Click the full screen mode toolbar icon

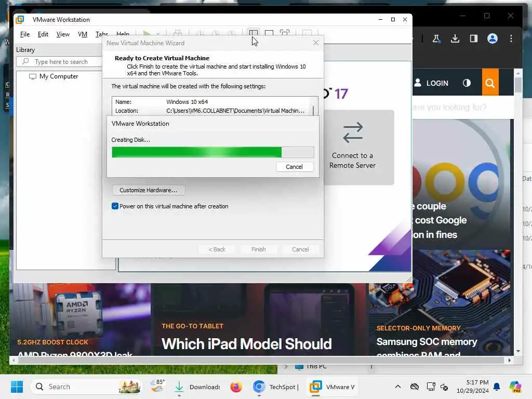pos(285,33)
